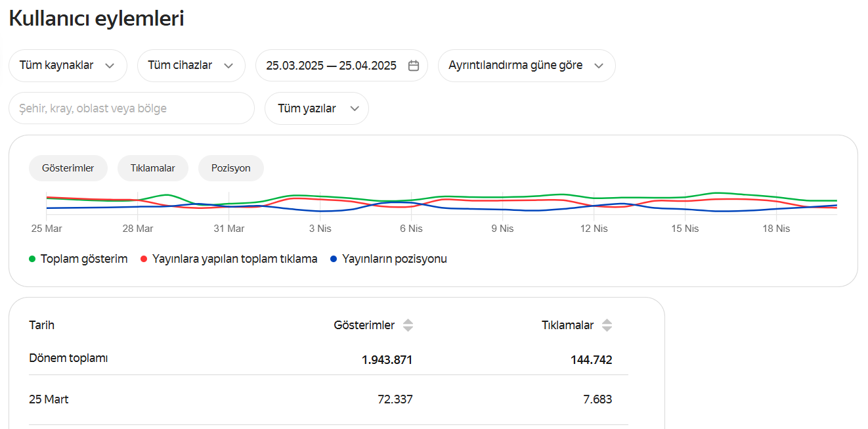The height and width of the screenshot is (429, 868).
Task: Click the Tarih column header
Action: (x=42, y=325)
